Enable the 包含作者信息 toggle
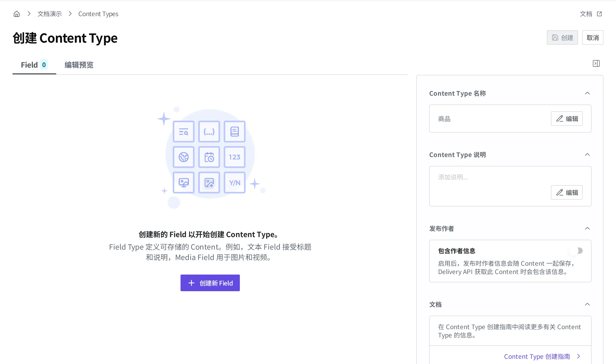 coord(576,251)
